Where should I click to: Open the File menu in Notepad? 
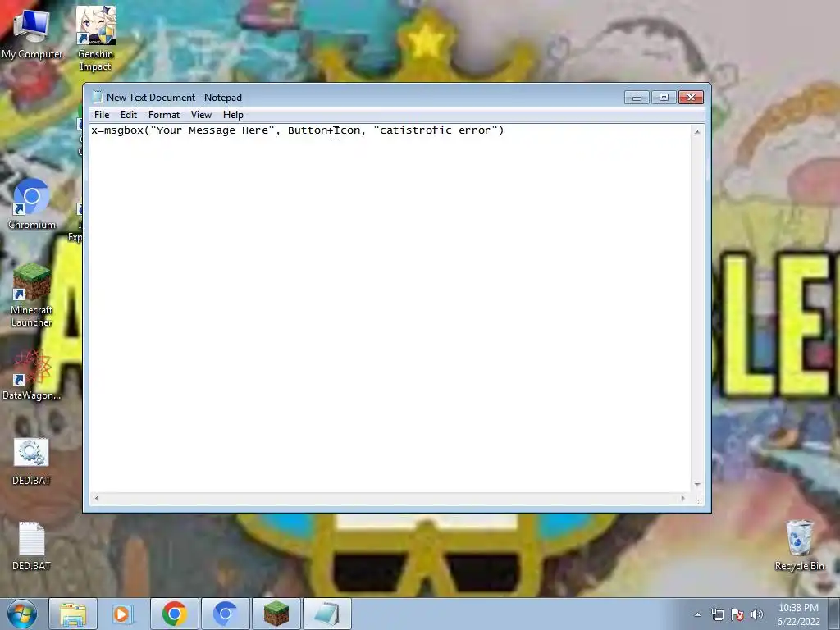(101, 115)
